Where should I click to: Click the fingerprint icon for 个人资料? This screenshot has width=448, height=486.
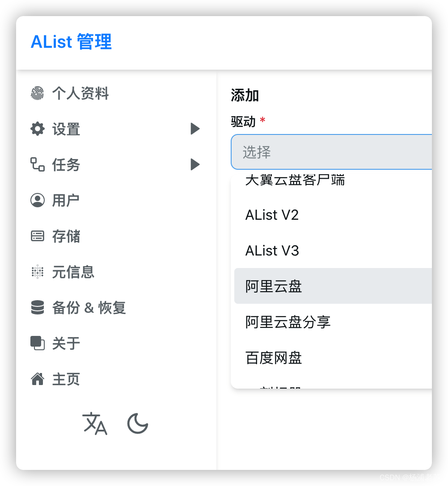point(37,93)
